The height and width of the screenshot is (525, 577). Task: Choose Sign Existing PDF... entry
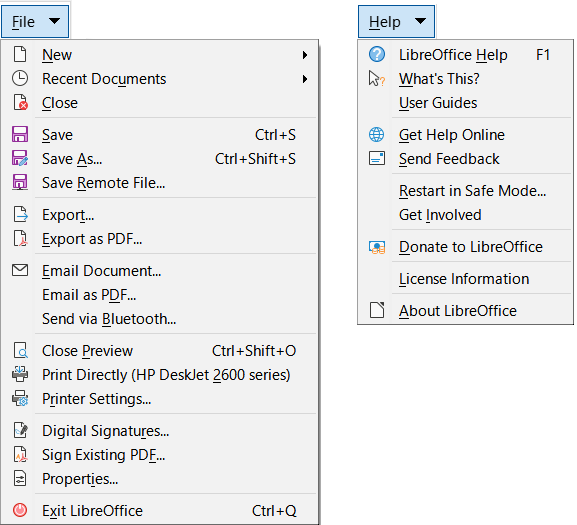pos(159,454)
